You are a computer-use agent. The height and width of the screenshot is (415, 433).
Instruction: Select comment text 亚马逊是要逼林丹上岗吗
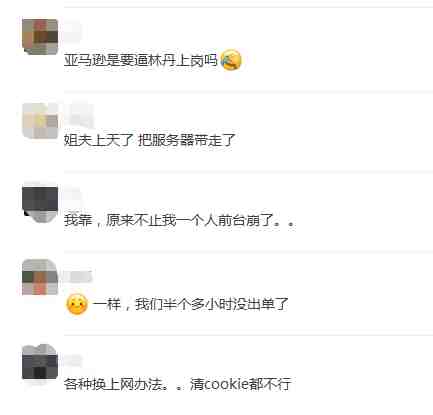[x=141, y=60]
